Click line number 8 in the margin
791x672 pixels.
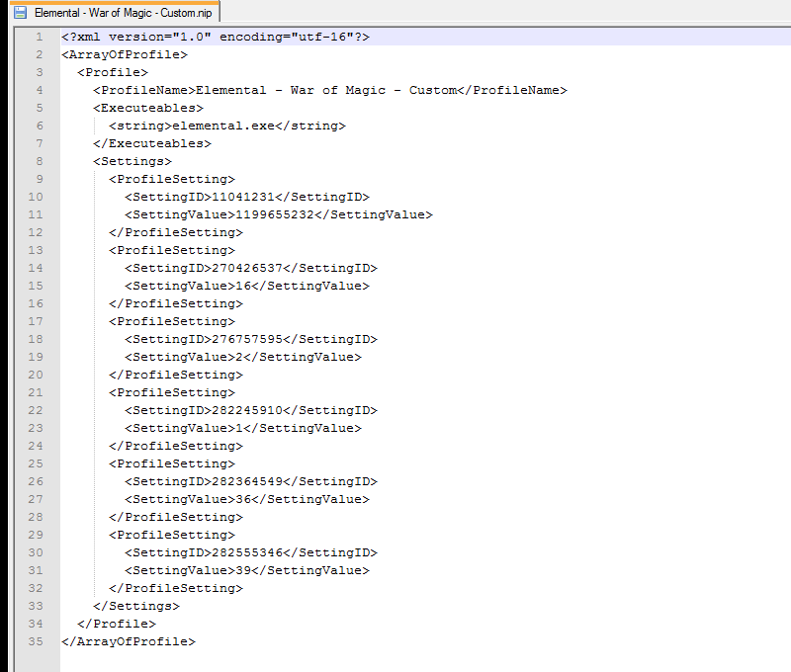click(38, 161)
